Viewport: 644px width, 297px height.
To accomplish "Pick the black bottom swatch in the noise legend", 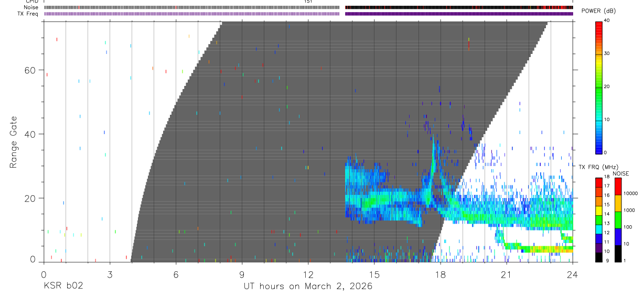I will (618, 253).
